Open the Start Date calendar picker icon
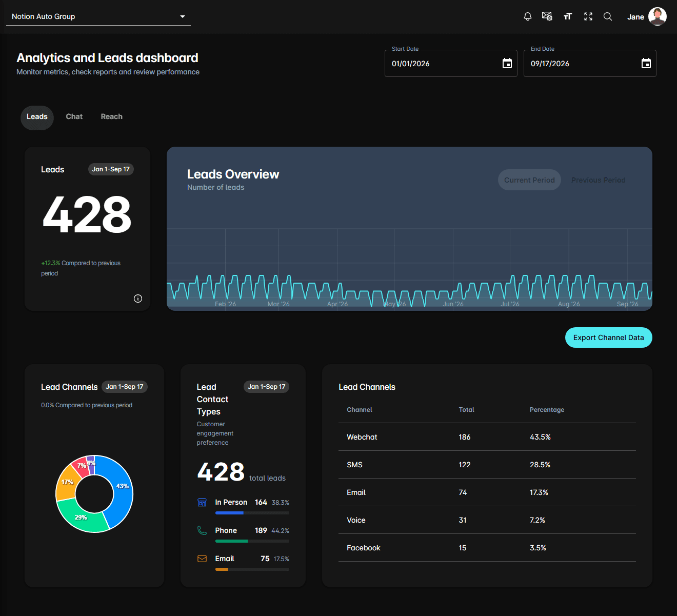The height and width of the screenshot is (616, 677). [x=507, y=64]
